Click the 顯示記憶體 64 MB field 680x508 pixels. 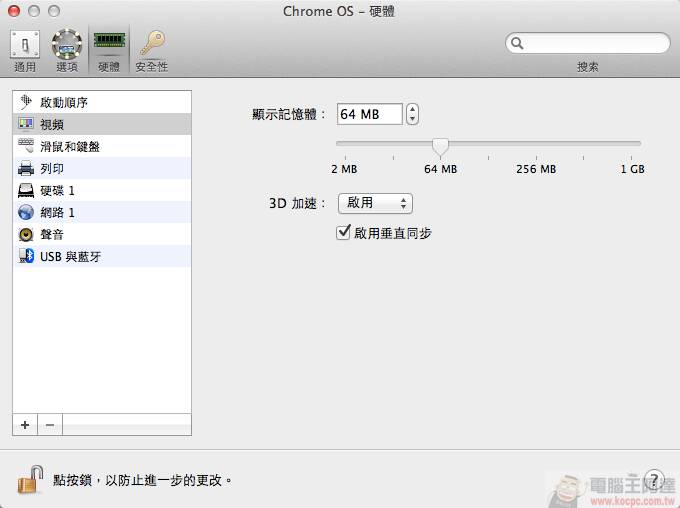point(369,115)
